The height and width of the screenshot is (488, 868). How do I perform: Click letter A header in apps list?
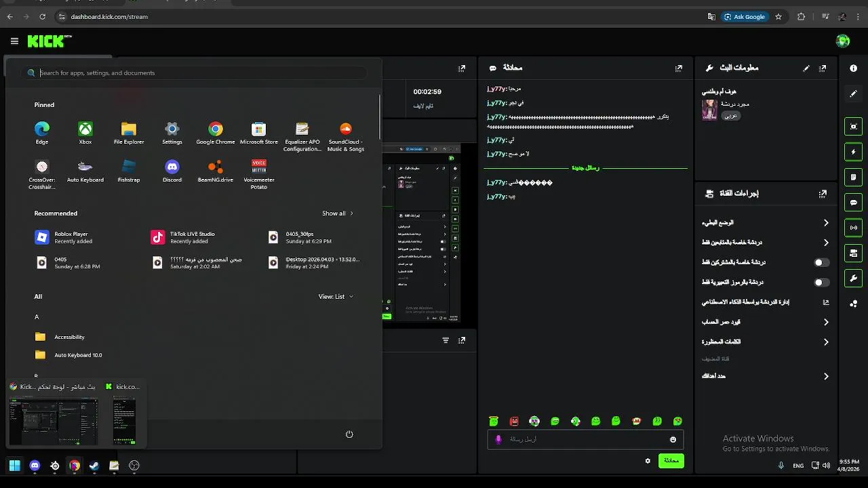pos(37,317)
